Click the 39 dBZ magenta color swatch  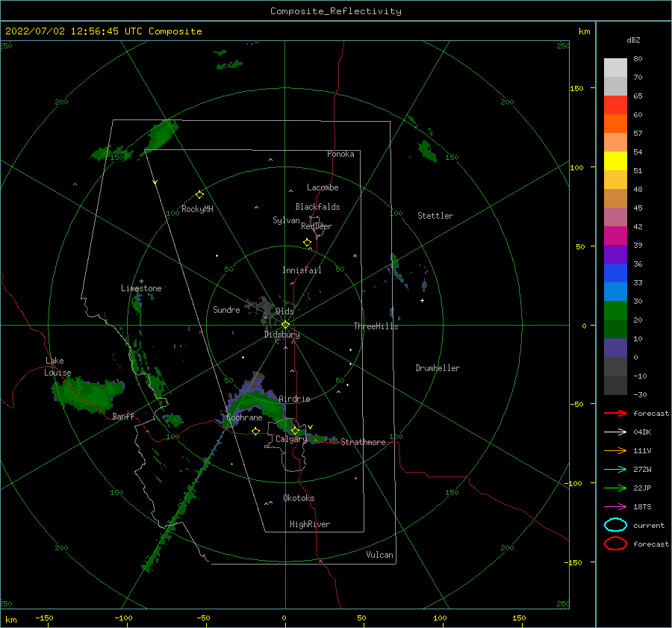[x=615, y=236]
